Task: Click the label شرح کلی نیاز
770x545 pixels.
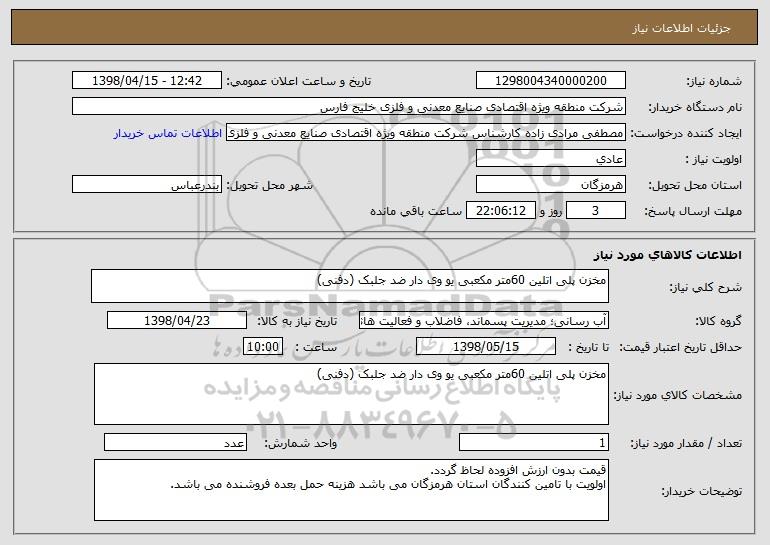Action: [706, 287]
